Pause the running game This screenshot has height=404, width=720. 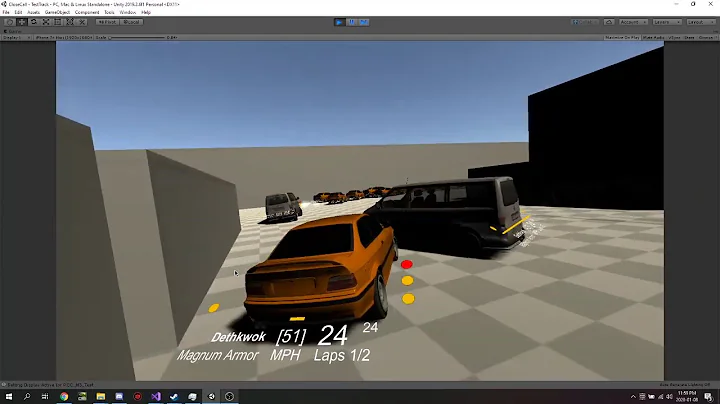(351, 22)
